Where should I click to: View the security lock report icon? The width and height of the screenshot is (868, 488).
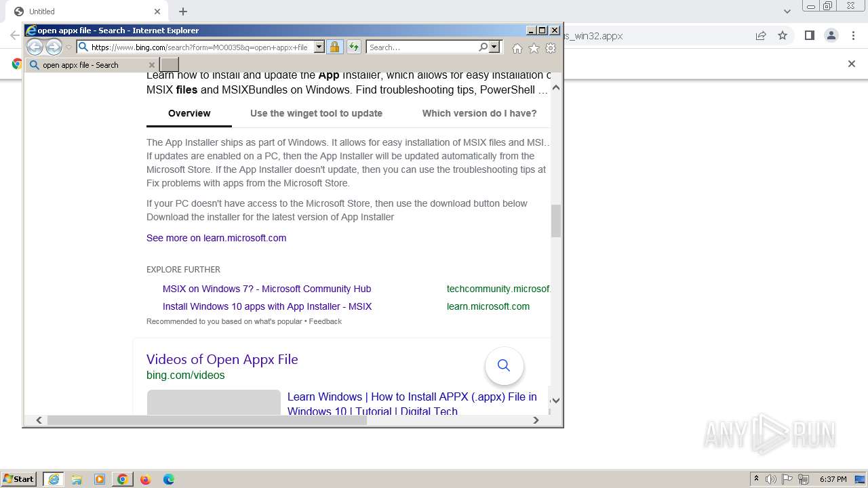coord(334,47)
